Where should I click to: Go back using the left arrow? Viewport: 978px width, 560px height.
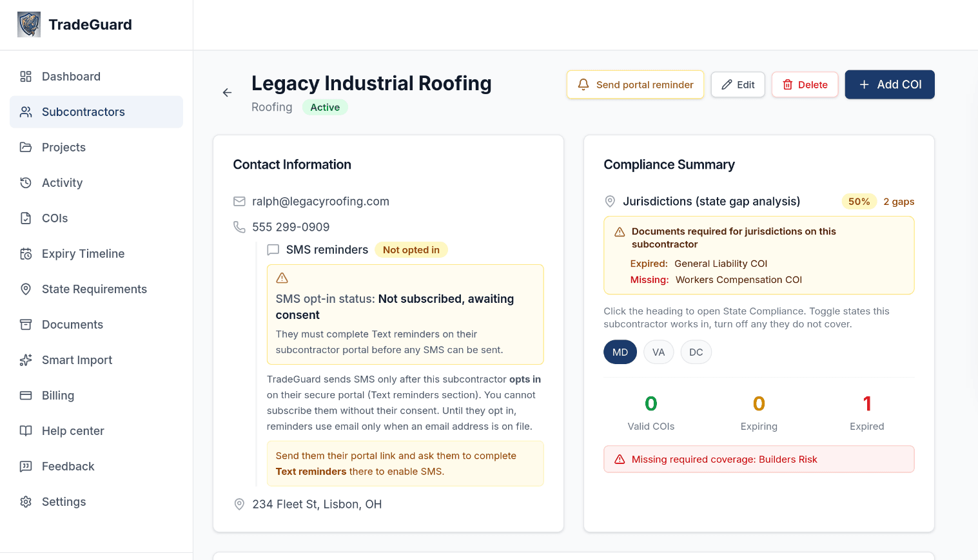point(227,93)
